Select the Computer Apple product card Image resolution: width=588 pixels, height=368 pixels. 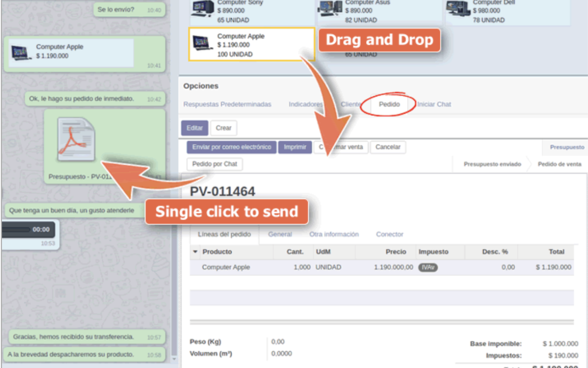pyautogui.click(x=251, y=45)
